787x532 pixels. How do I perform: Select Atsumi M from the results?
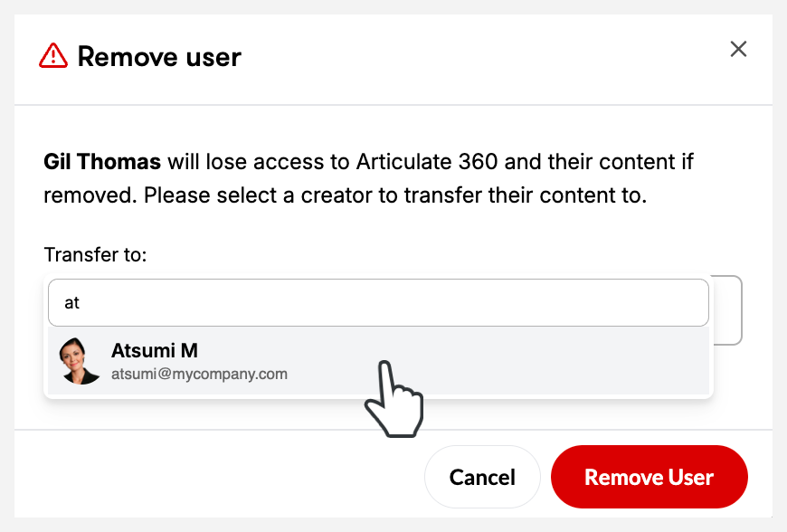377,361
